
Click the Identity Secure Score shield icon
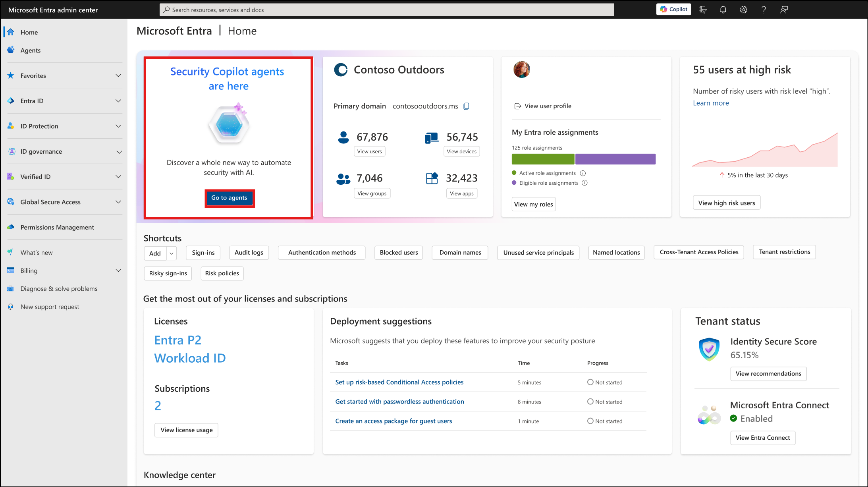click(x=709, y=349)
